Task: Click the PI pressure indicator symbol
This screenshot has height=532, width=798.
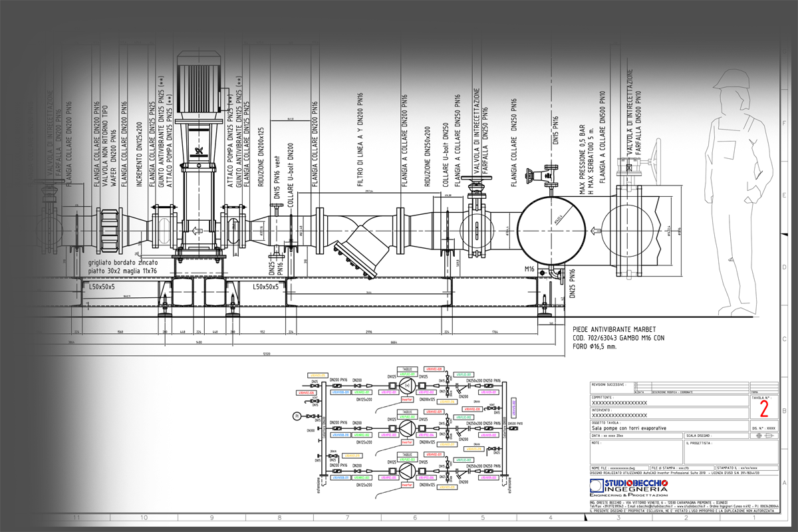Action: [x=297, y=416]
